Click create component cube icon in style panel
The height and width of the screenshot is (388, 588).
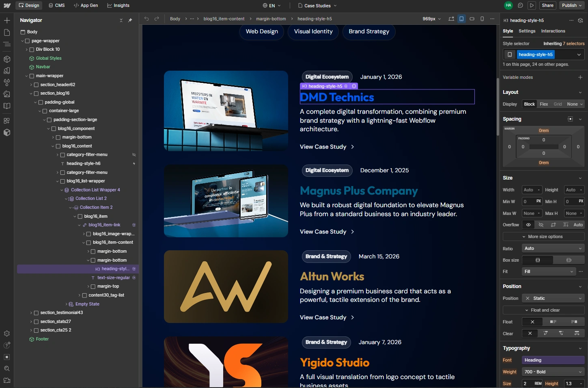pyautogui.click(x=580, y=20)
